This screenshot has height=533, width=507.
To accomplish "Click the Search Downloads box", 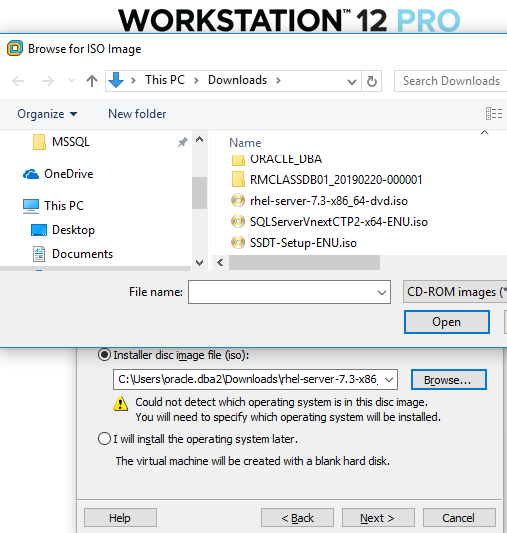I will click(451, 81).
